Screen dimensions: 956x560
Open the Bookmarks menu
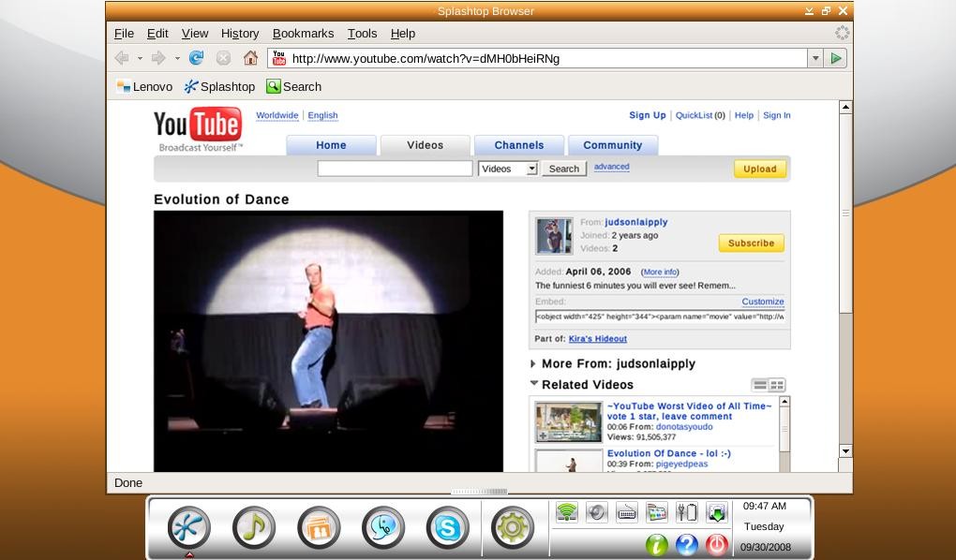click(303, 33)
